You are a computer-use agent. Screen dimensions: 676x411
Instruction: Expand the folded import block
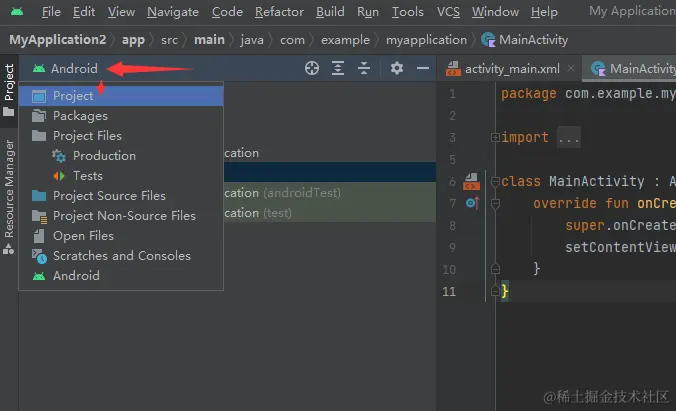(x=495, y=138)
